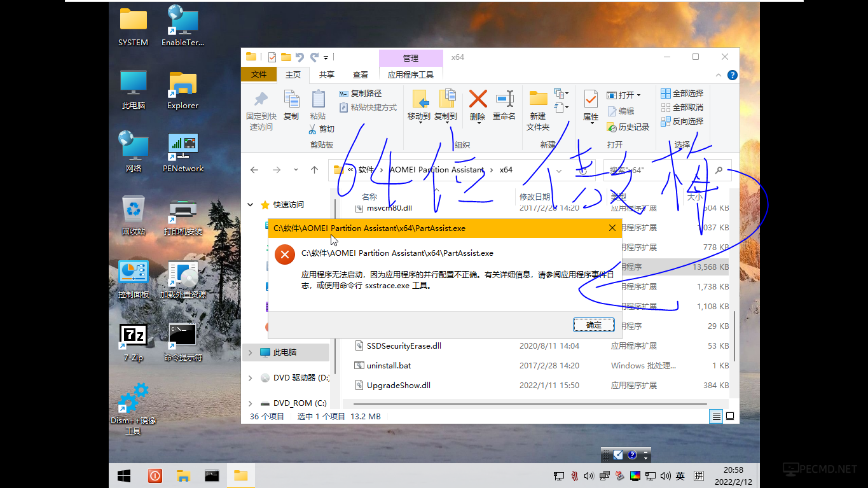Click the color display tray icon

pyautogui.click(x=635, y=476)
